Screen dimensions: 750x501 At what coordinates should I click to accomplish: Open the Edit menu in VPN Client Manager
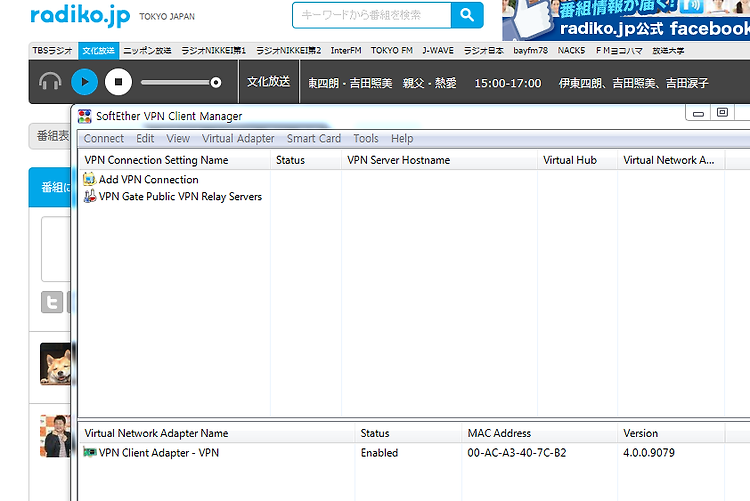145,139
